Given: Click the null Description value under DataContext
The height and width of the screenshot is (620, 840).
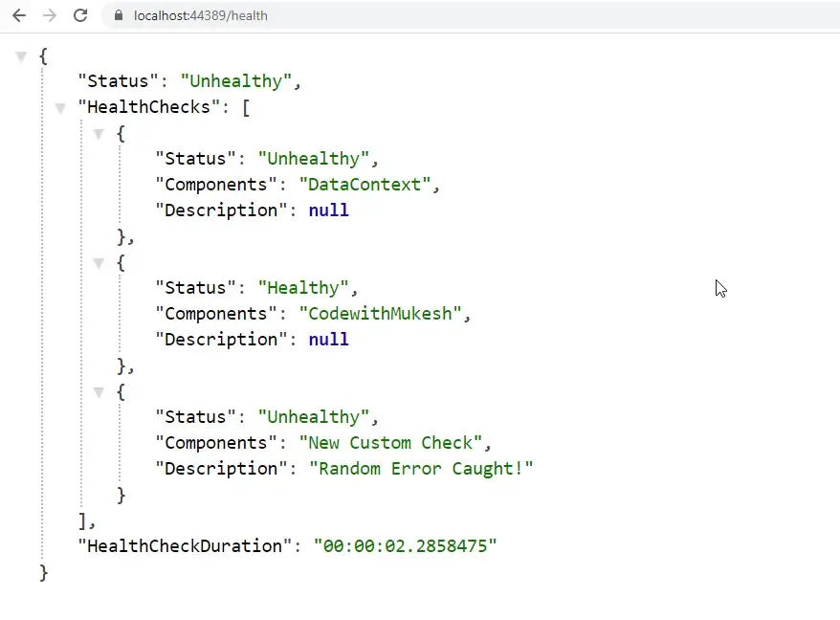Looking at the screenshot, I should coord(328,210).
